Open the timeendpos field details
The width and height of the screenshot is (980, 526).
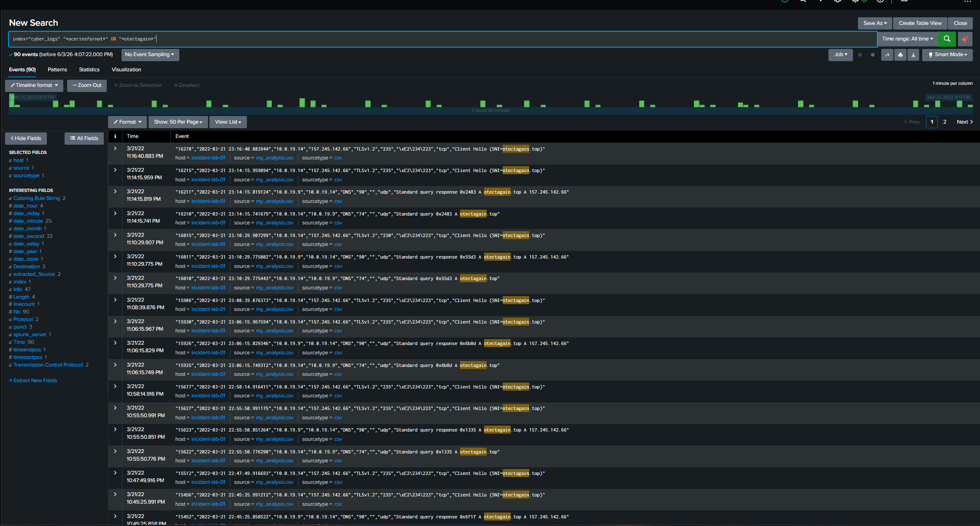click(27, 350)
